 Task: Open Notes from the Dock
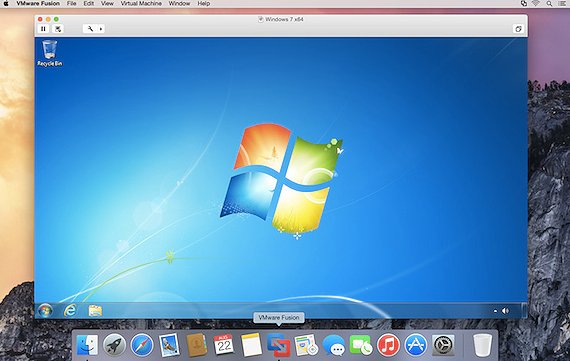click(x=251, y=345)
